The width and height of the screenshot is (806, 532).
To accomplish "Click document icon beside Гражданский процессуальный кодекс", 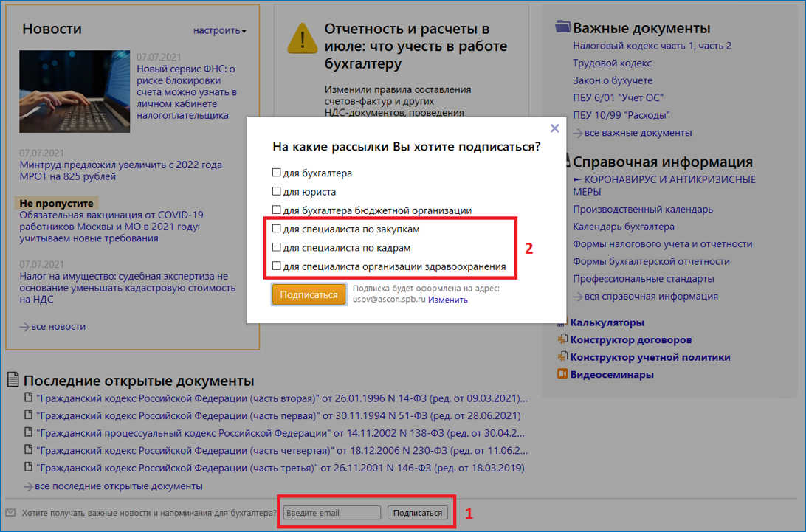I will [29, 432].
